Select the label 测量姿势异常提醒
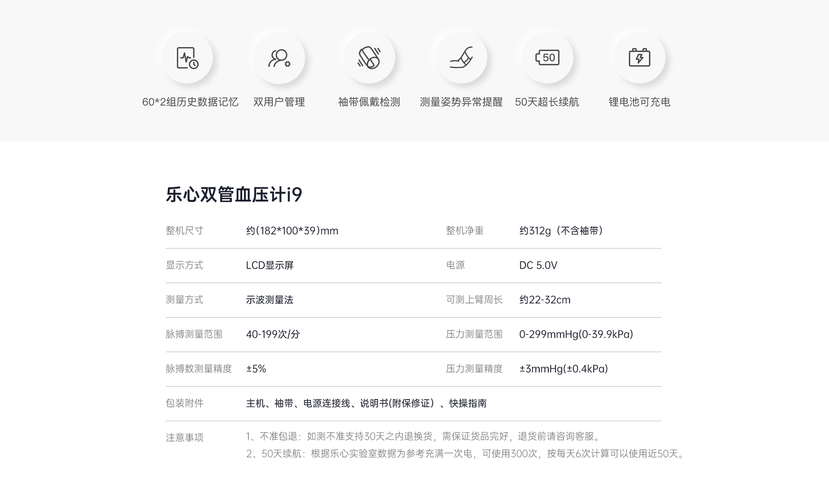This screenshot has height=504, width=829. (x=461, y=102)
